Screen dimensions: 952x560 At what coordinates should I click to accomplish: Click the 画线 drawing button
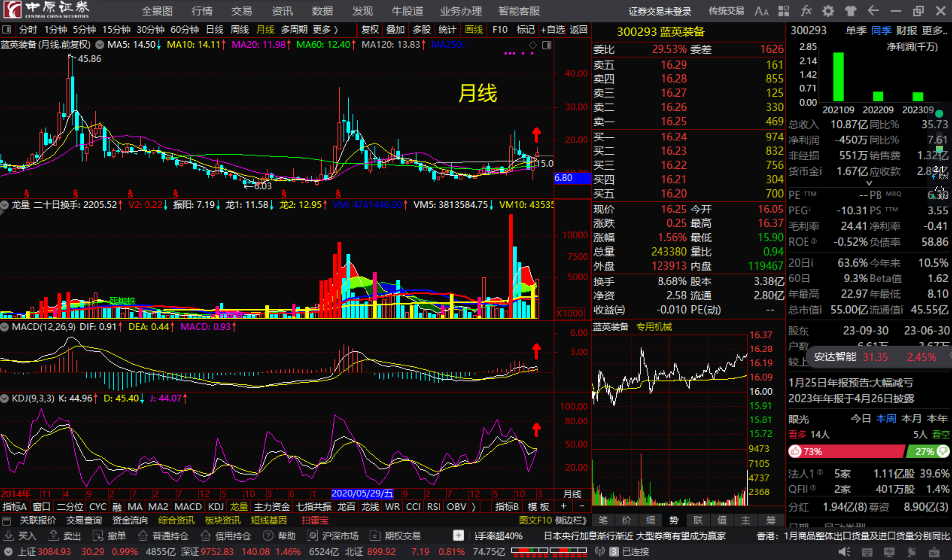coord(473,30)
